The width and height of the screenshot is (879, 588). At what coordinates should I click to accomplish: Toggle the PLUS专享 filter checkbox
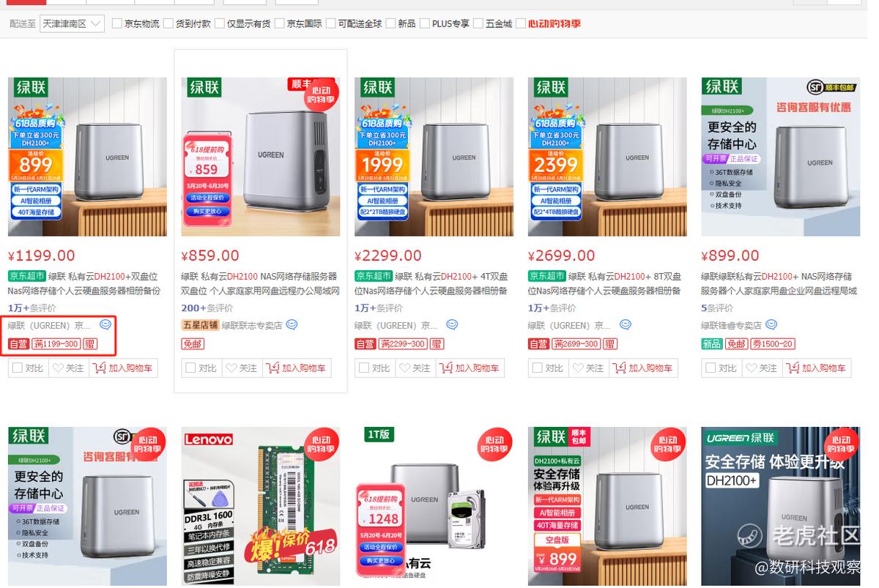coord(425,23)
